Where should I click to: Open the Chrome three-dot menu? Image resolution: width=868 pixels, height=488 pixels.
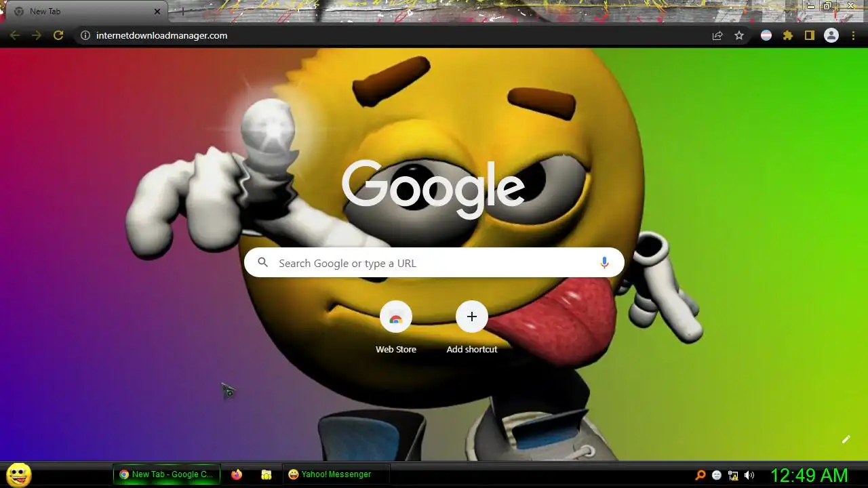(x=853, y=35)
